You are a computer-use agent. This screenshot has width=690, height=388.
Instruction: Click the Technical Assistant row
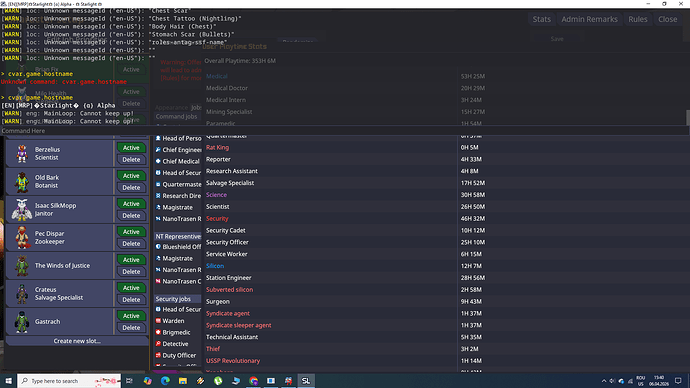[446, 337]
